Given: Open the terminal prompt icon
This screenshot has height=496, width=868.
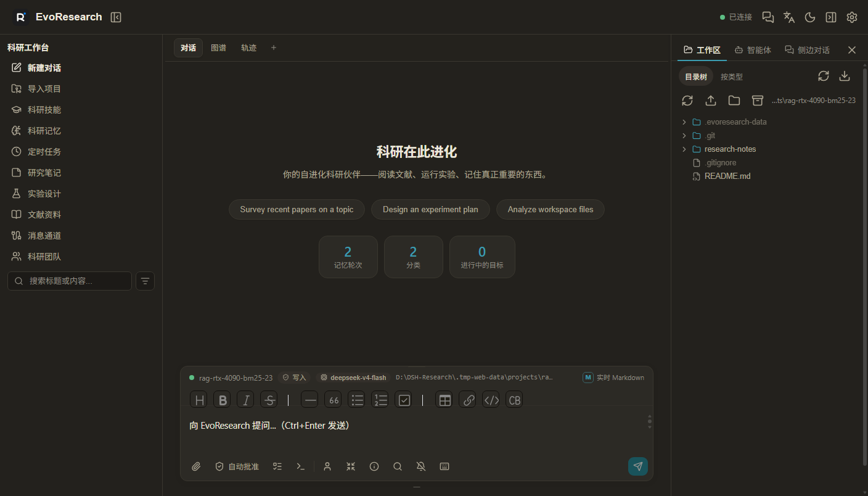Looking at the screenshot, I should coord(301,466).
